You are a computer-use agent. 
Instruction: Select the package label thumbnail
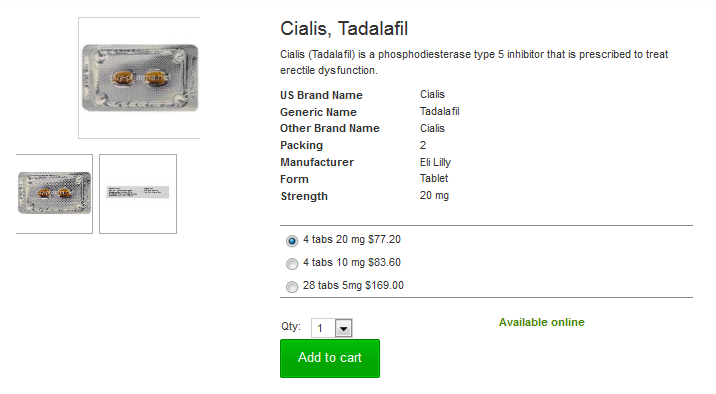point(138,194)
